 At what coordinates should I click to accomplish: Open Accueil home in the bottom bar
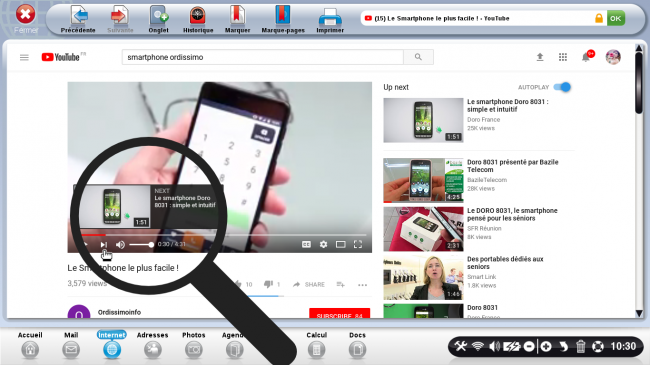(30, 345)
